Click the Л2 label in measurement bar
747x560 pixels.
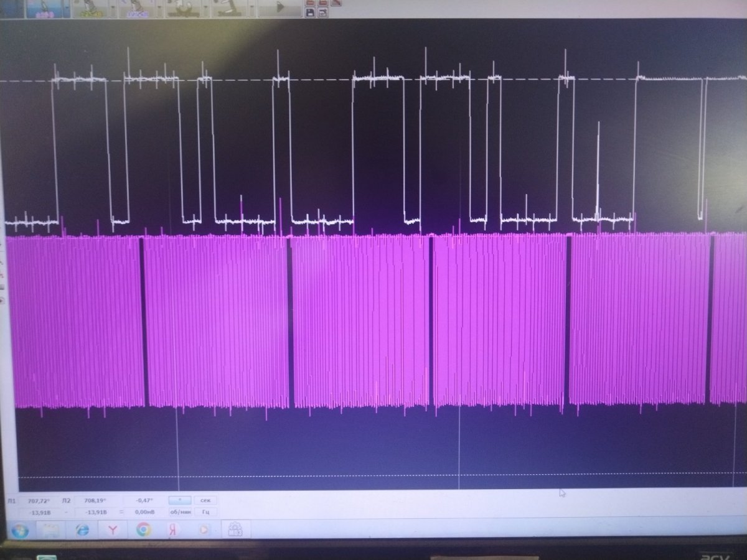66,500
